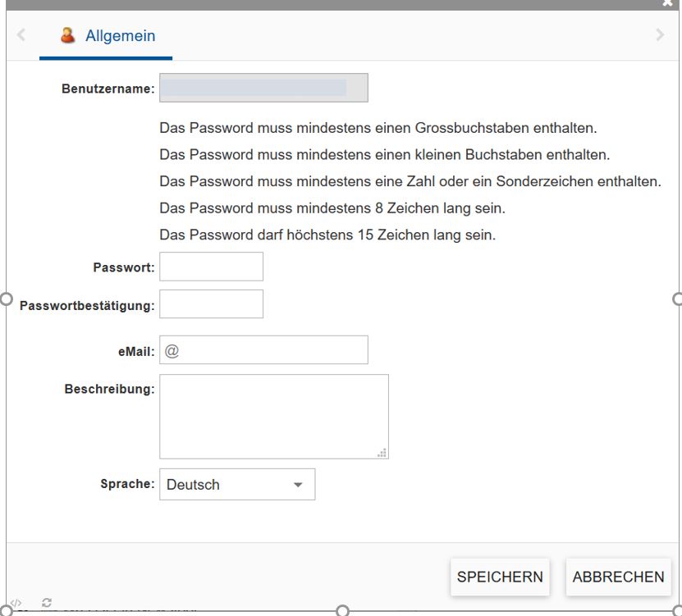682x616 pixels.
Task: Focus the Passwort input field
Action: pyautogui.click(x=211, y=267)
